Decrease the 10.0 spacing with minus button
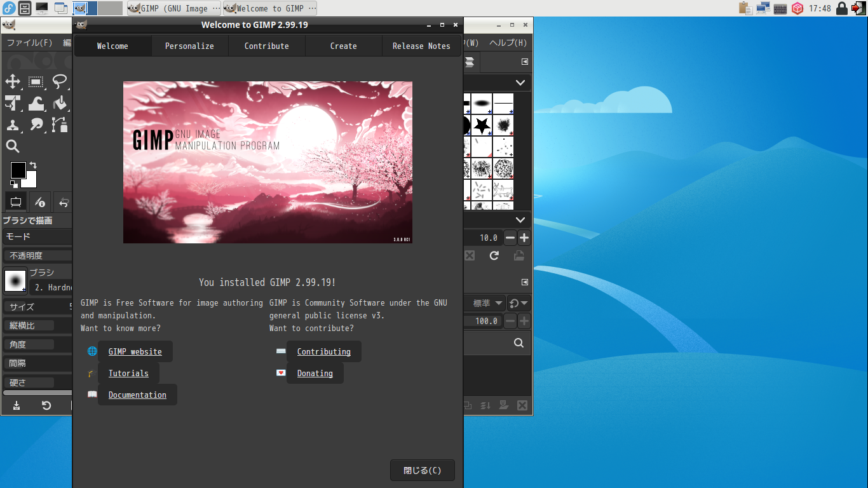The width and height of the screenshot is (868, 488). pyautogui.click(x=510, y=238)
